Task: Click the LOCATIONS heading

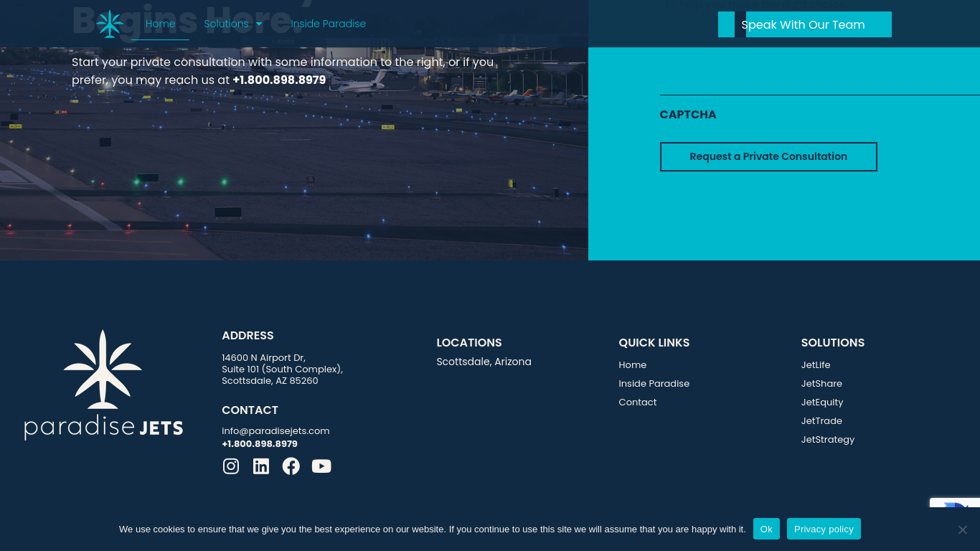Action: [x=469, y=343]
